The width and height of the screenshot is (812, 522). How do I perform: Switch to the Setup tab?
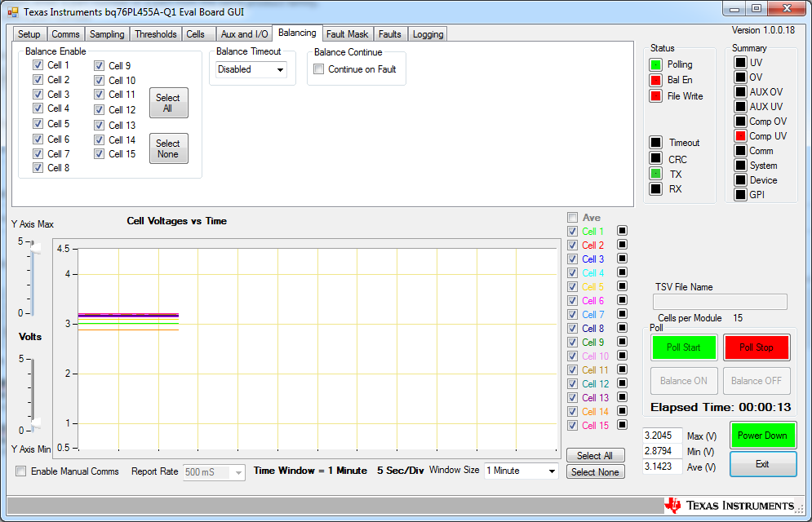[x=29, y=34]
